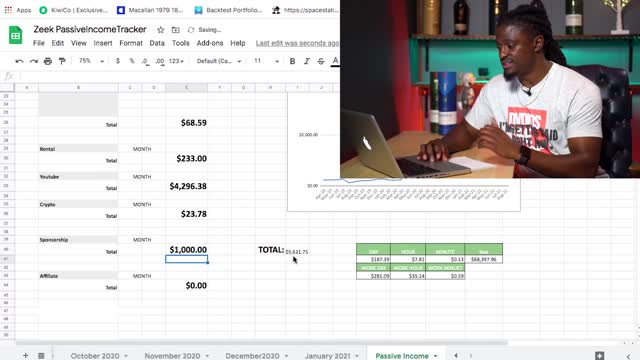Open the Backtest Portfolio bookmark
The height and width of the screenshot is (360, 640).
[x=229, y=10]
